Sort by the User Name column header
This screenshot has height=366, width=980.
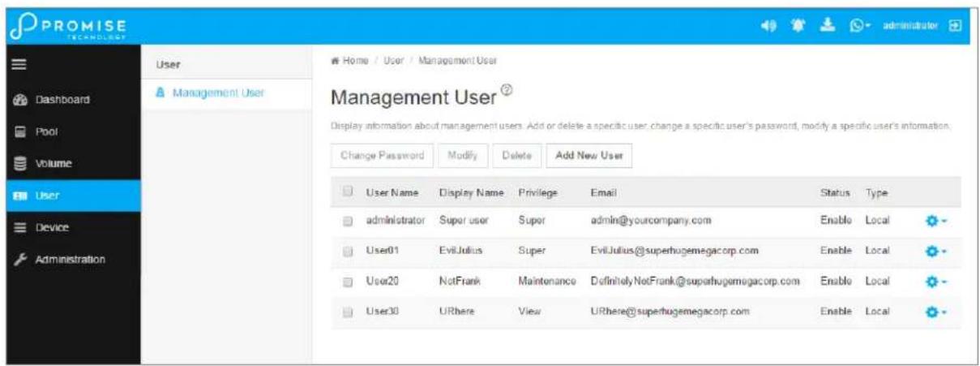click(392, 192)
